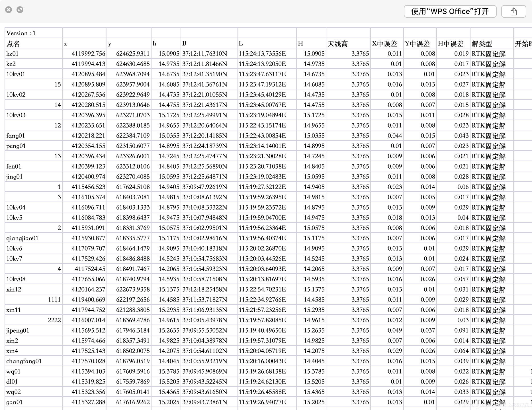Screen dimensions: 532x410
Task: Click the 10kv03 point name cell
Action: click(34, 115)
